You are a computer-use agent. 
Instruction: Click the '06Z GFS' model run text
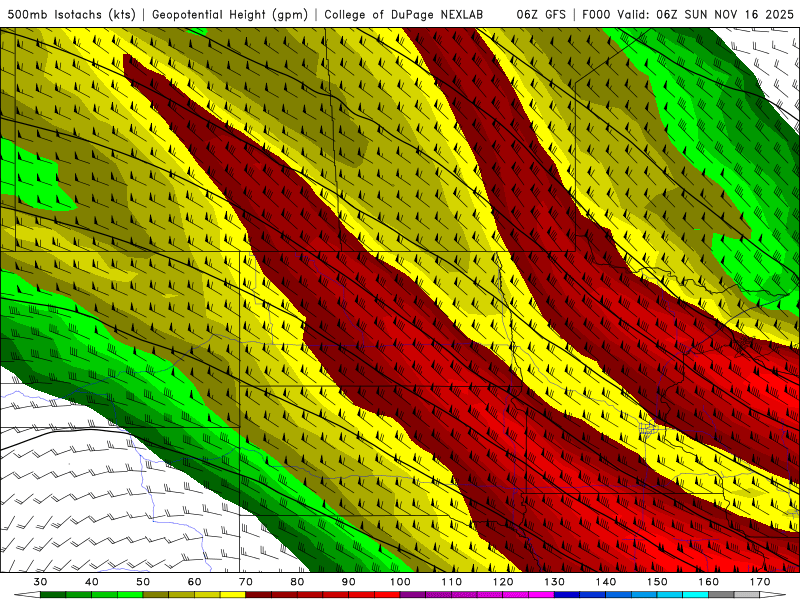pos(541,15)
